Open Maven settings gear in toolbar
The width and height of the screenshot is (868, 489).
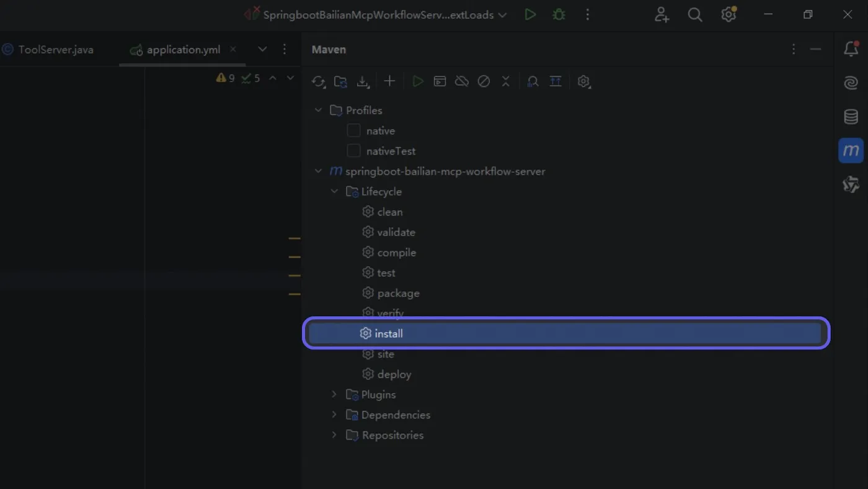click(x=584, y=81)
